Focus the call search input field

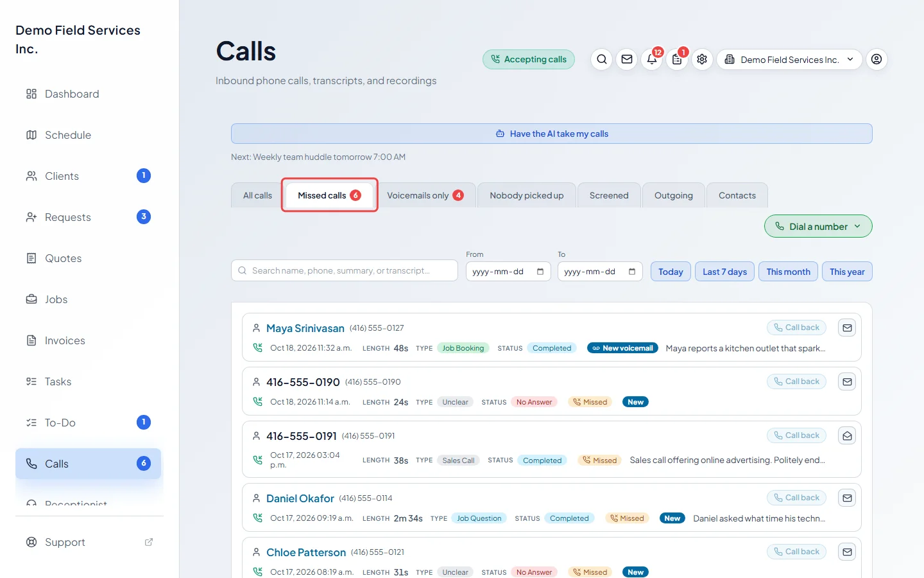345,270
